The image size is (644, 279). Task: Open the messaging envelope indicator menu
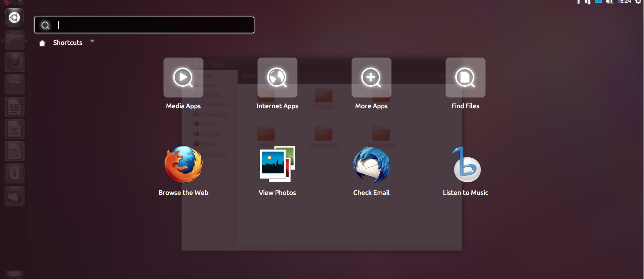click(598, 2)
